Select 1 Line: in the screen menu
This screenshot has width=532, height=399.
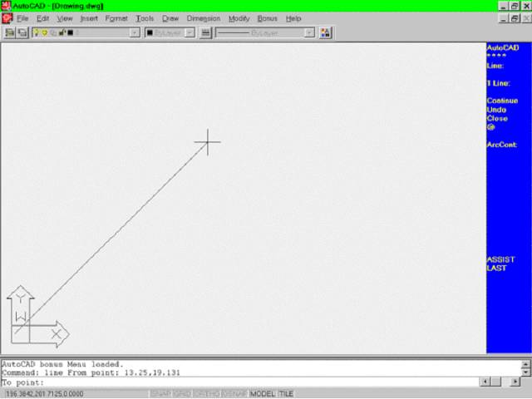pyautogui.click(x=499, y=83)
